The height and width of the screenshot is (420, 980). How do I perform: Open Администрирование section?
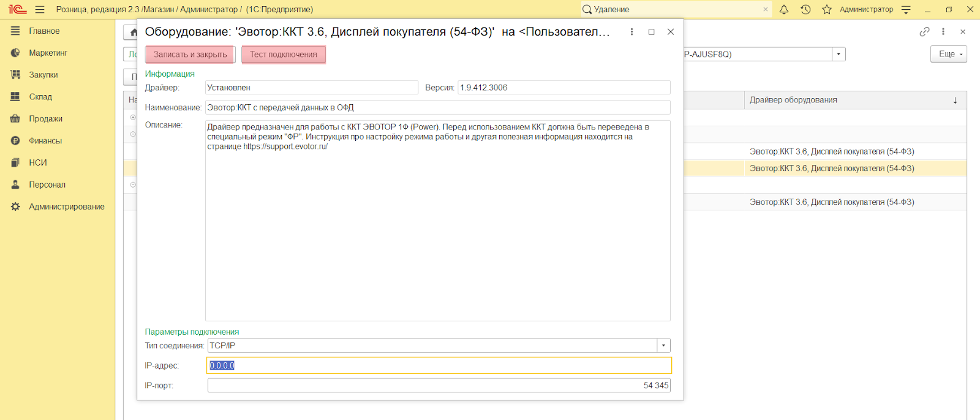[66, 207]
